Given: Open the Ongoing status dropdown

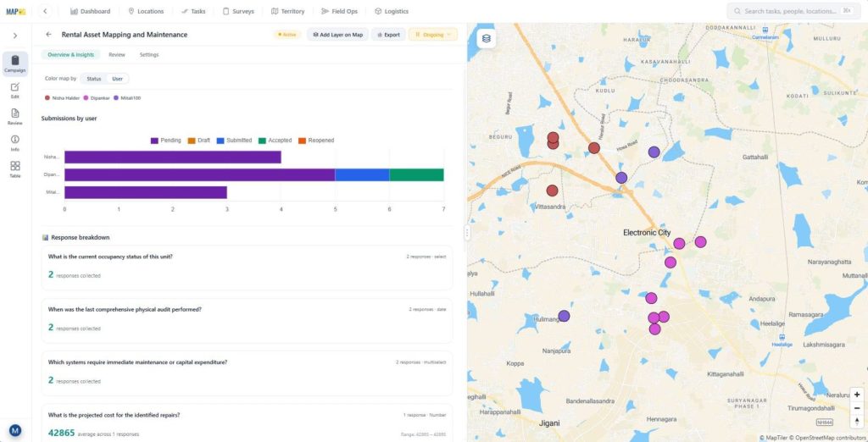Looking at the screenshot, I should (x=433, y=35).
